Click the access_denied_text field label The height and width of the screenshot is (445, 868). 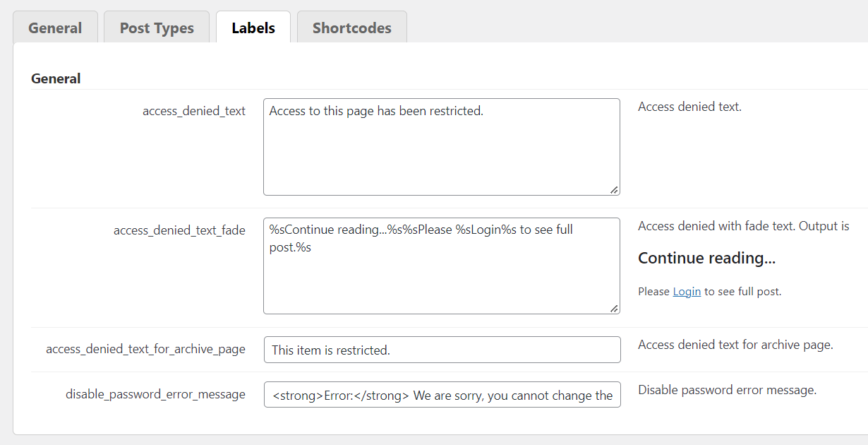point(194,111)
